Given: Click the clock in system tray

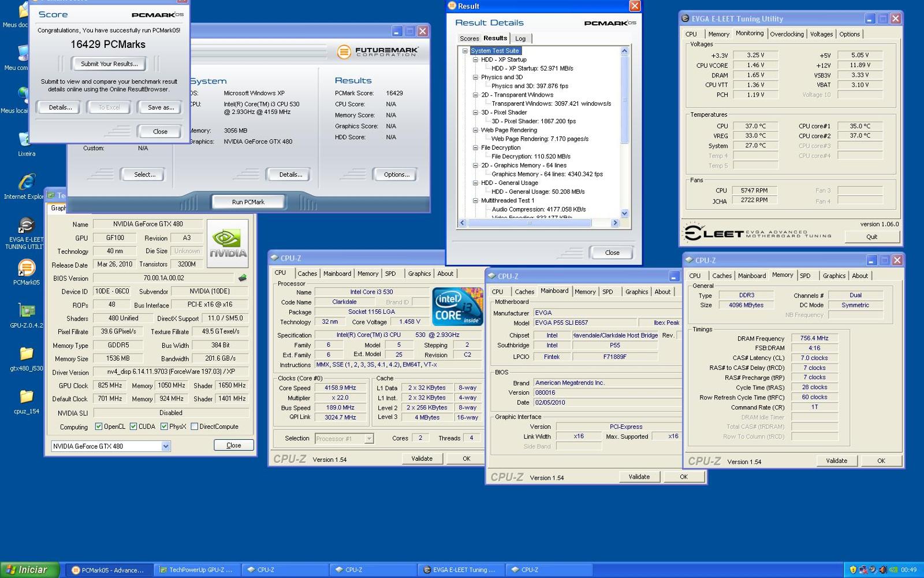Looking at the screenshot, I should (909, 570).
